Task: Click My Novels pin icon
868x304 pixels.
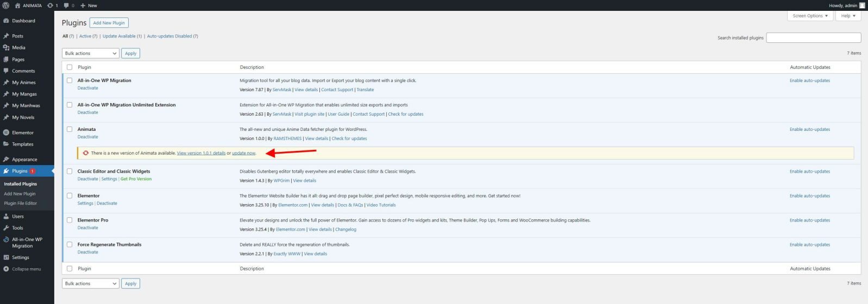Action: pyautogui.click(x=6, y=117)
